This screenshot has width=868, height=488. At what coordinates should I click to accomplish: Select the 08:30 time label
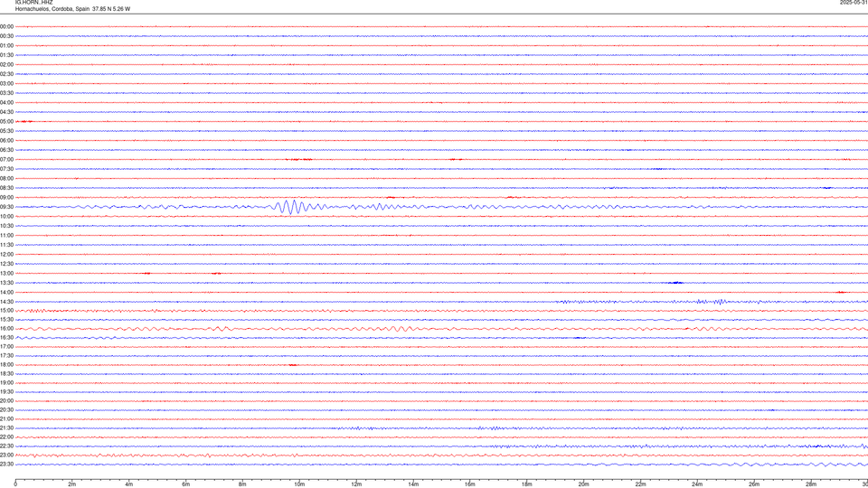point(6,188)
